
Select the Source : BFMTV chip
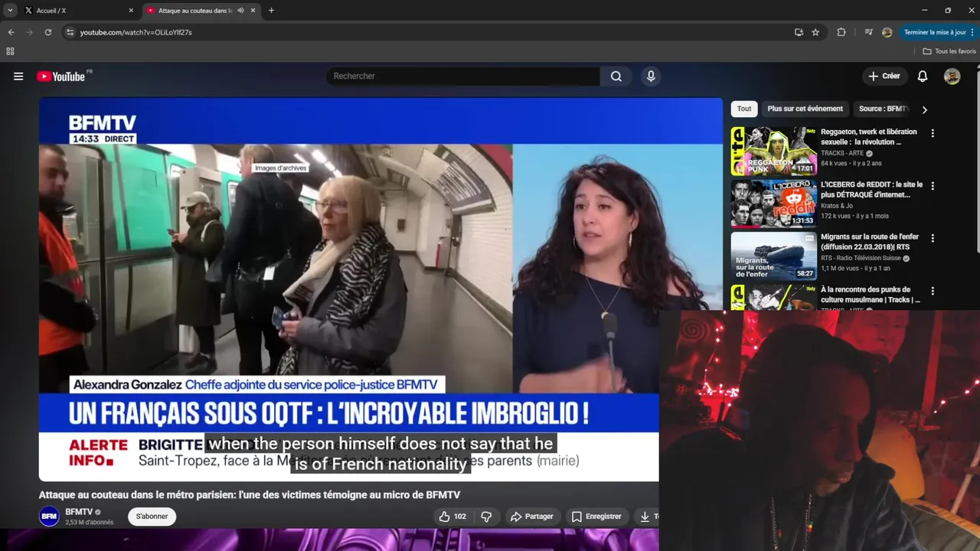[883, 109]
